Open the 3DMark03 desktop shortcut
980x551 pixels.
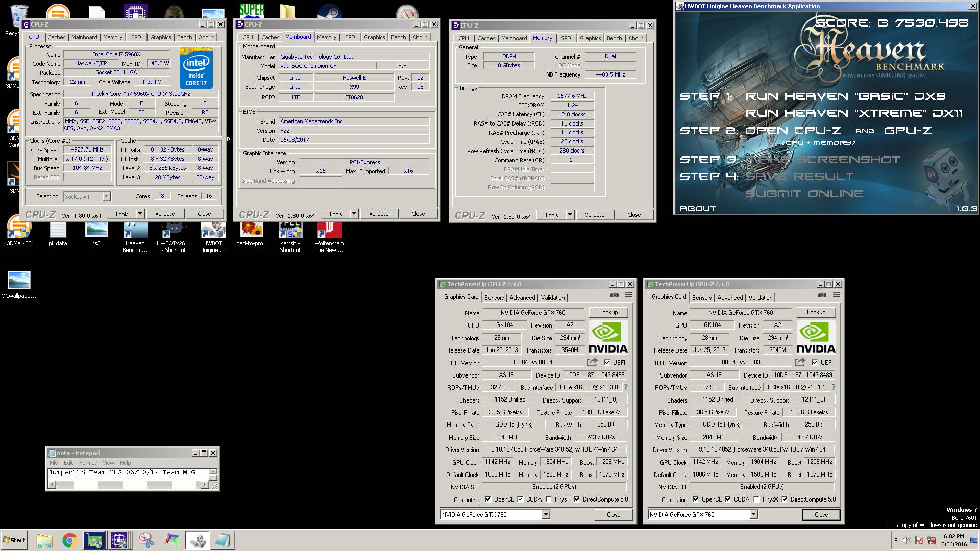pos(19,230)
